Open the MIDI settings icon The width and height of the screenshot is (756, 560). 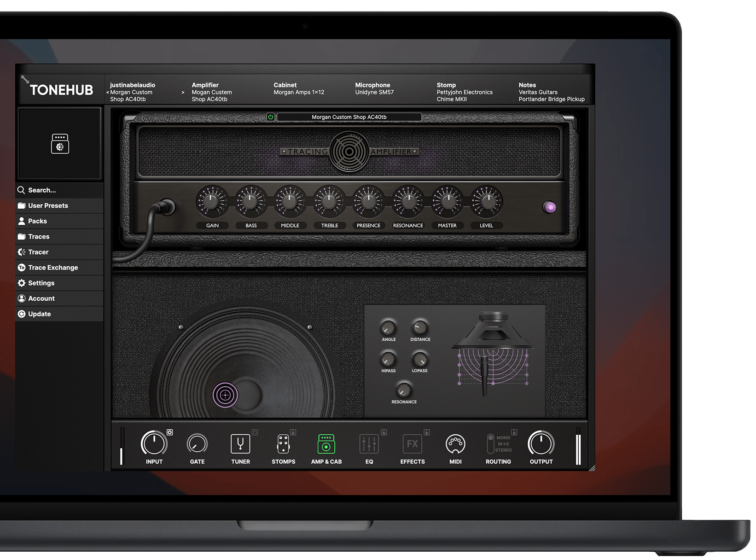click(455, 444)
